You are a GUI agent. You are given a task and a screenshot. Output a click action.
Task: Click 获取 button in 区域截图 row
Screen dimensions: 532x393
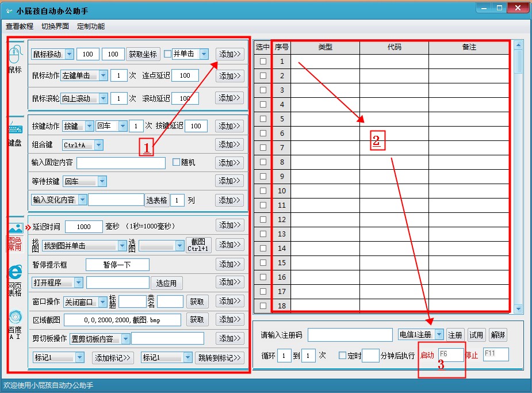pos(197,320)
